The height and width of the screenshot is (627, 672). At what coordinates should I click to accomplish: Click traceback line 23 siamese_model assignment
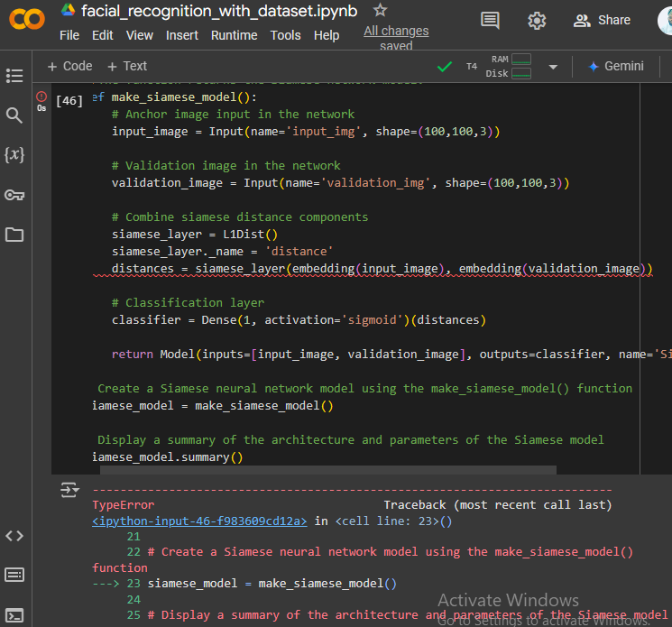click(272, 584)
